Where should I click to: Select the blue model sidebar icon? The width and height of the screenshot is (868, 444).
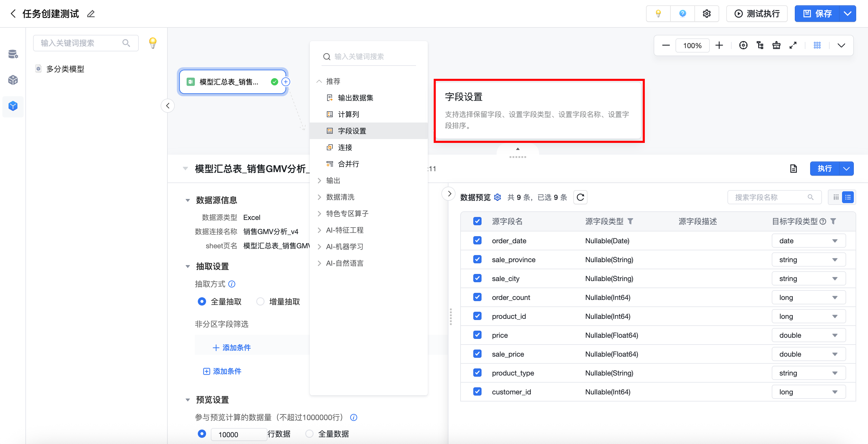coord(13,106)
